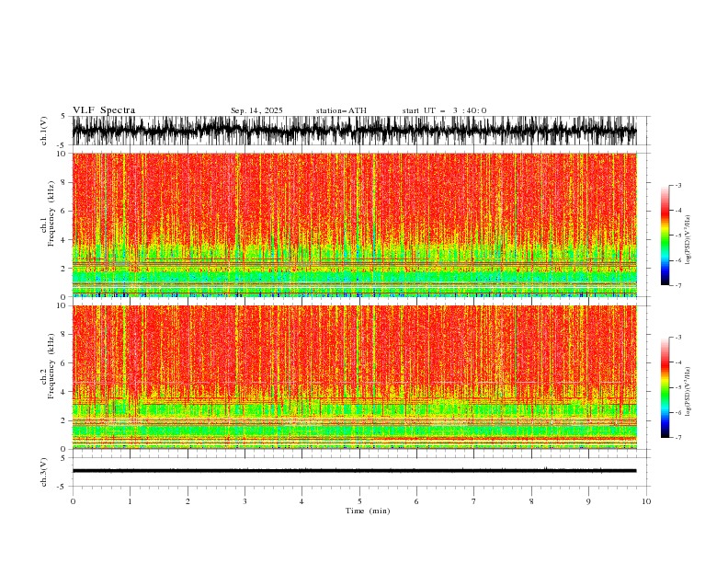
Task: Click the ch.2 spectrogram panel
Action: tap(354, 377)
